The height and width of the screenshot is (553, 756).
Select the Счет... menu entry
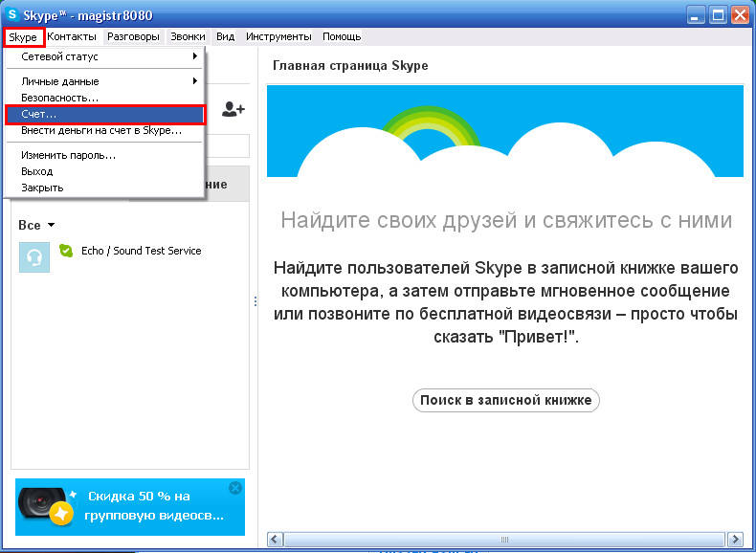point(105,115)
